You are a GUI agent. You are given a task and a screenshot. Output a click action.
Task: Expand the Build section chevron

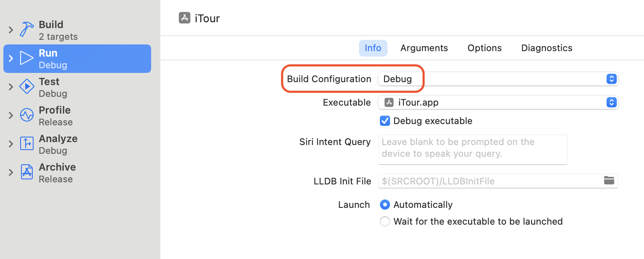(x=11, y=30)
